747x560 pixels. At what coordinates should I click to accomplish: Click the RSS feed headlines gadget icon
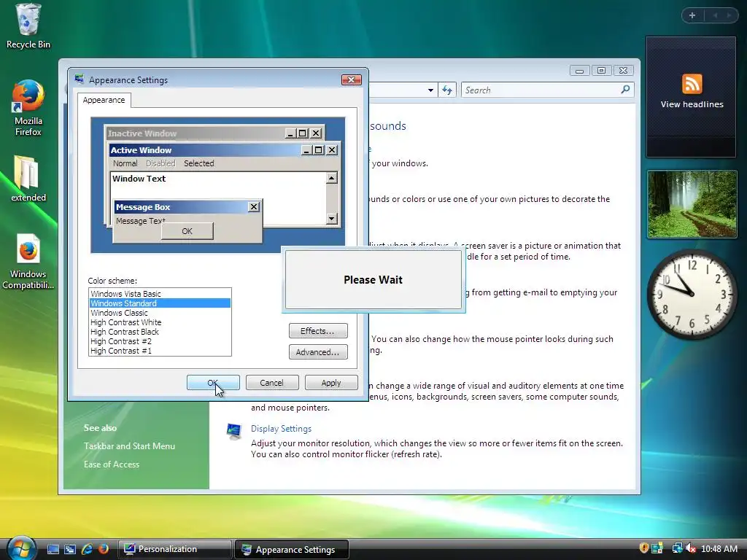coord(692,84)
